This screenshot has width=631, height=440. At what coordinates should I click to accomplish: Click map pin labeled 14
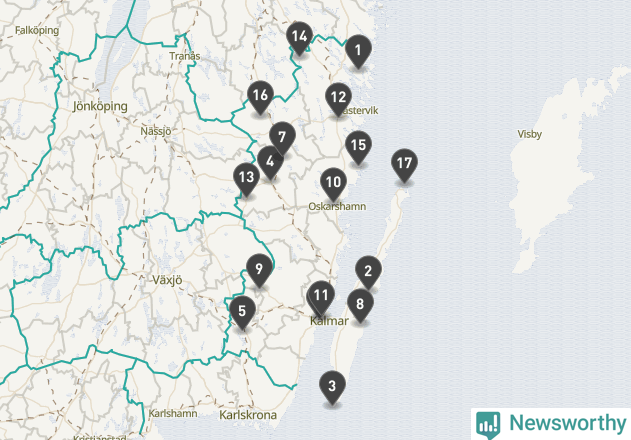pyautogui.click(x=299, y=38)
